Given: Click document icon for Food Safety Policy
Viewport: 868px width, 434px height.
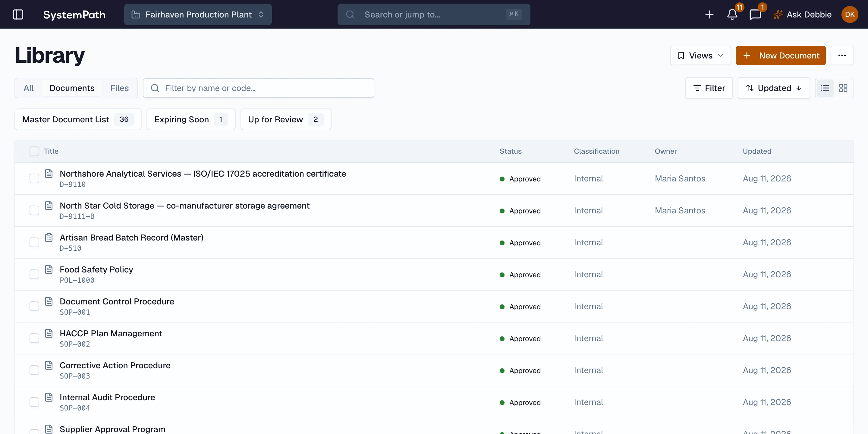Looking at the screenshot, I should (x=49, y=269).
